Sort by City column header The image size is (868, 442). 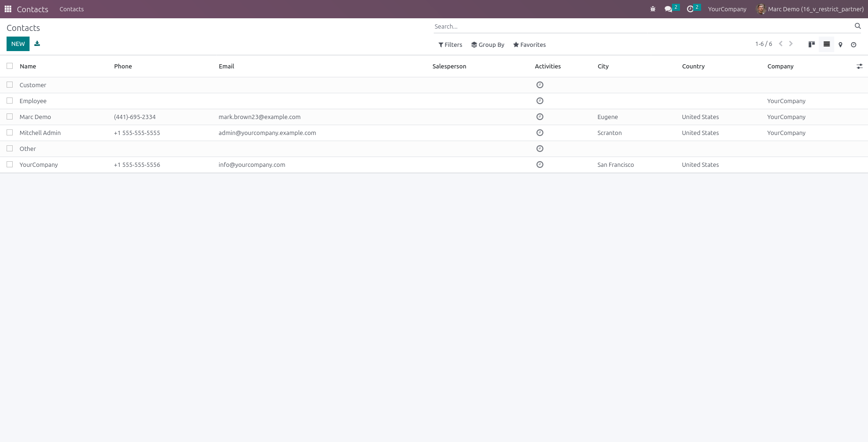point(603,66)
